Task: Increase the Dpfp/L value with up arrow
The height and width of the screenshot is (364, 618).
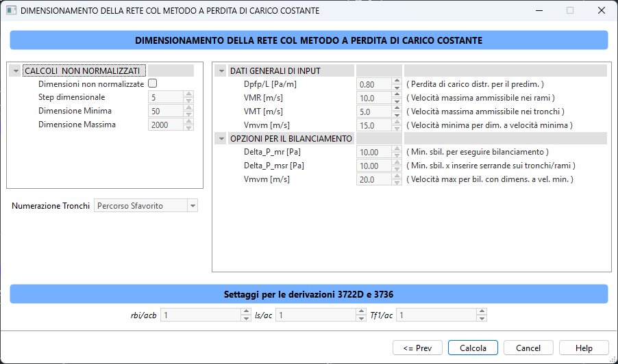Action: coord(396,81)
